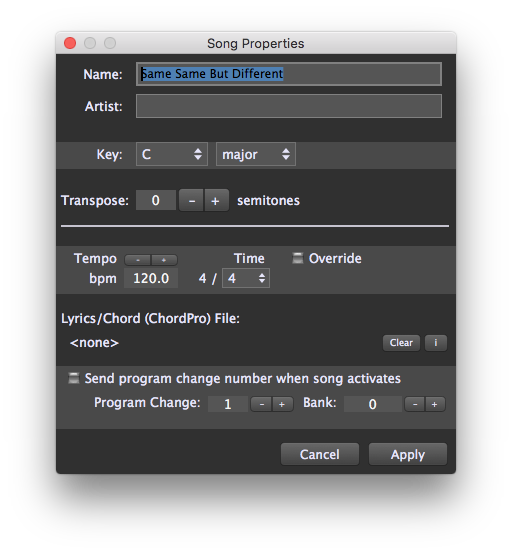Open the major scale dropdown
The height and width of the screenshot is (554, 512).
pos(256,154)
